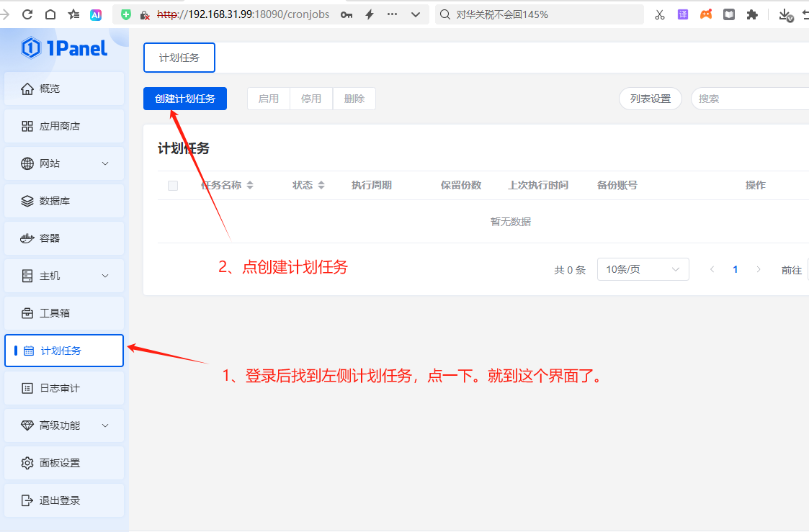Select 计划任务 in the sidebar
The width and height of the screenshot is (809, 532).
pyautogui.click(x=64, y=351)
